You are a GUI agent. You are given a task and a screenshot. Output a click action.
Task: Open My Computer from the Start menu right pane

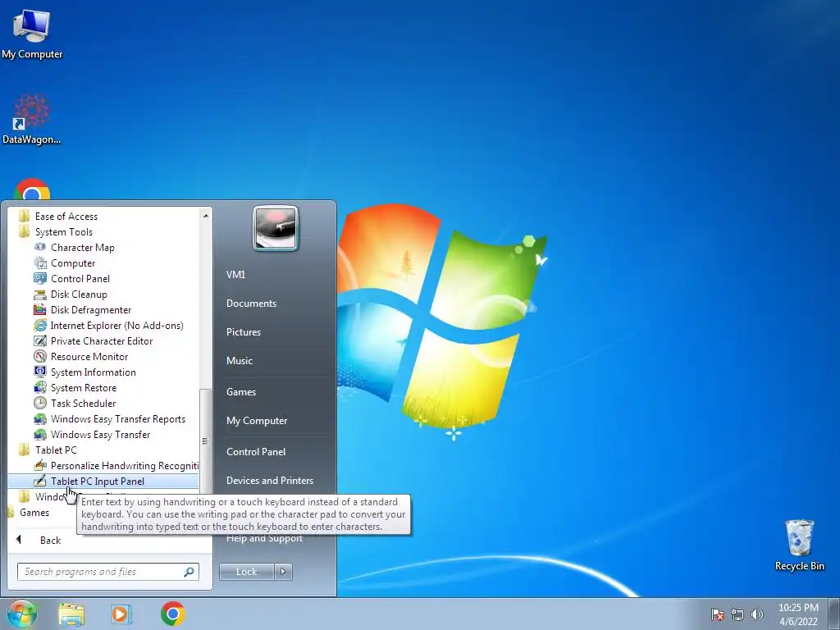[257, 421]
